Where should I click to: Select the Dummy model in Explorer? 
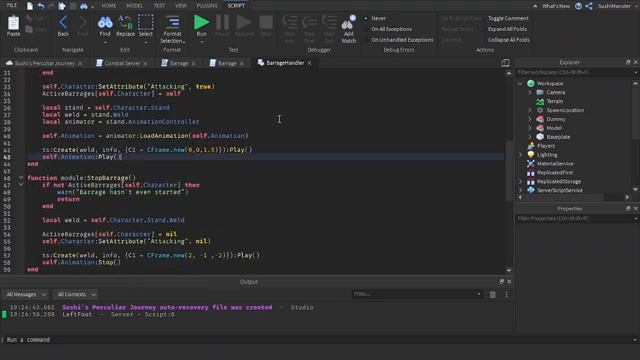click(556, 119)
